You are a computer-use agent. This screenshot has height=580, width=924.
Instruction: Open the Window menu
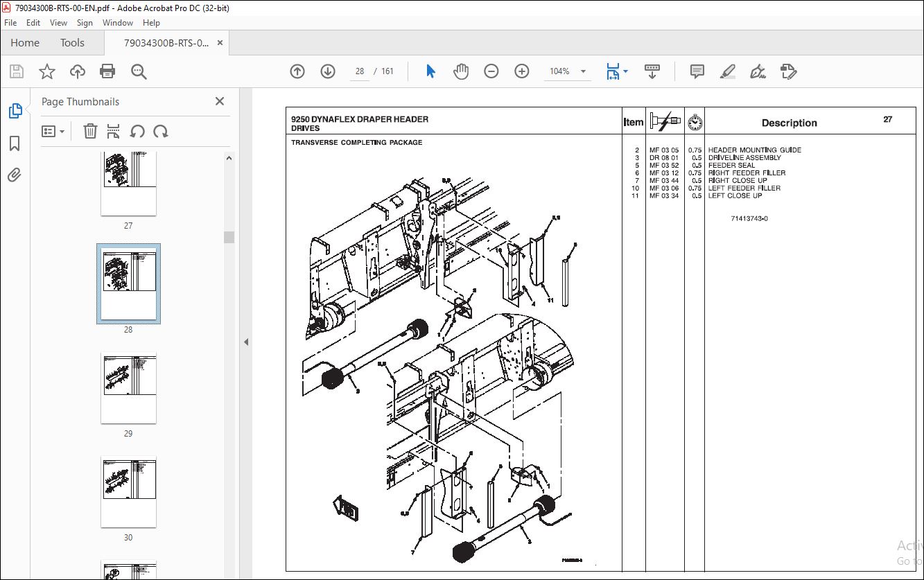click(x=118, y=23)
